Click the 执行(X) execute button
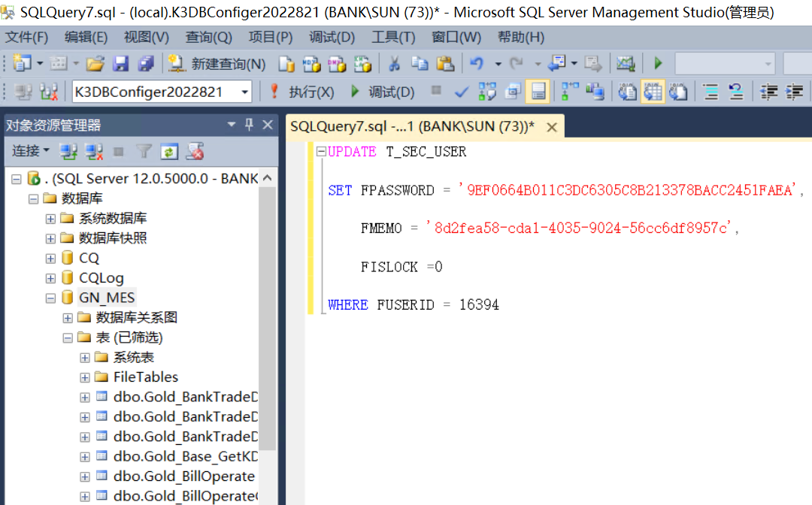Screen dimensions: 812x505 302,92
